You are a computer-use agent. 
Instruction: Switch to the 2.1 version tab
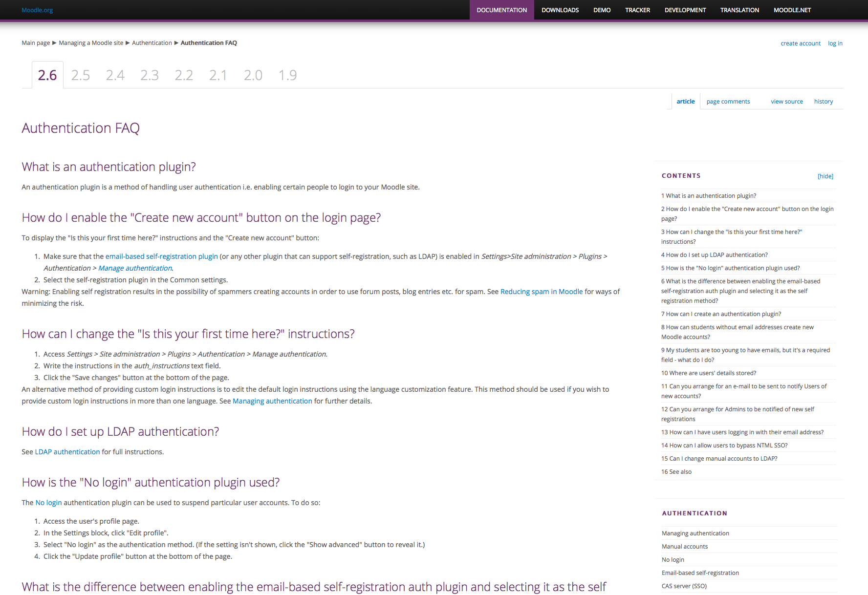pos(218,75)
